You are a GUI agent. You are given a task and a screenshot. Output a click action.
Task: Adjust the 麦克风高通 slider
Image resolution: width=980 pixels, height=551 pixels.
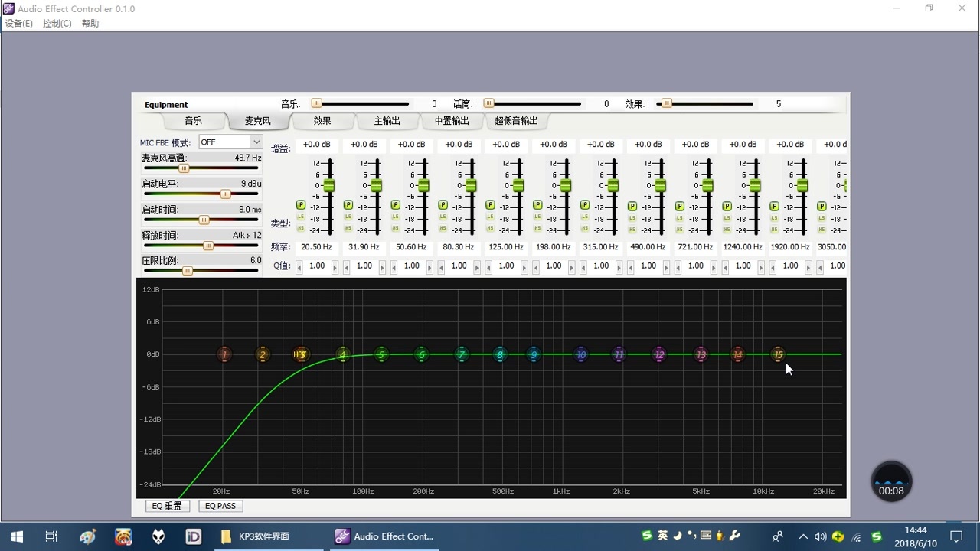(184, 168)
